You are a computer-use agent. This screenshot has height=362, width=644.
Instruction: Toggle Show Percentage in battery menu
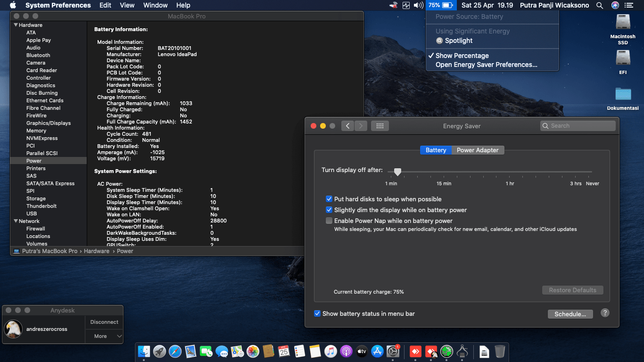pos(492,56)
